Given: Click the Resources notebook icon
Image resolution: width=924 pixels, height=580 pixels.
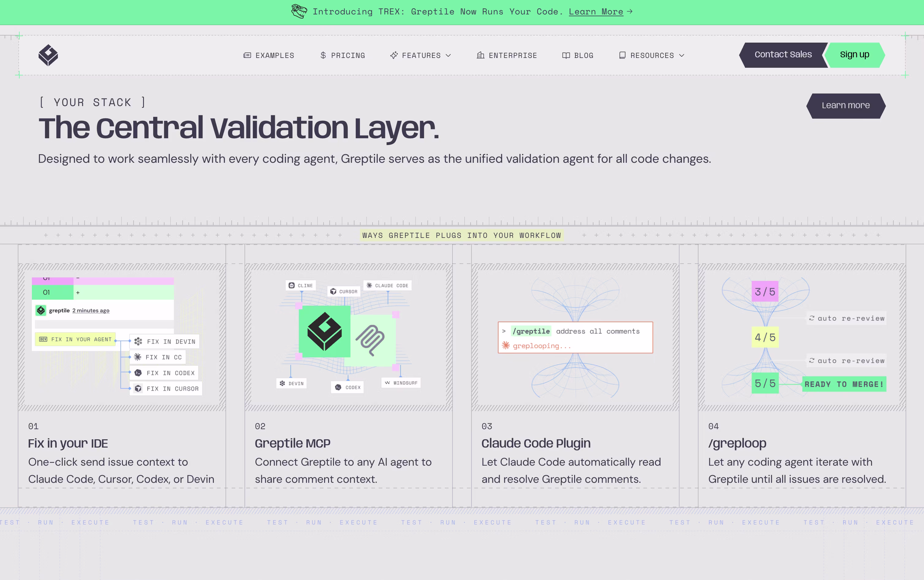Looking at the screenshot, I should 623,55.
